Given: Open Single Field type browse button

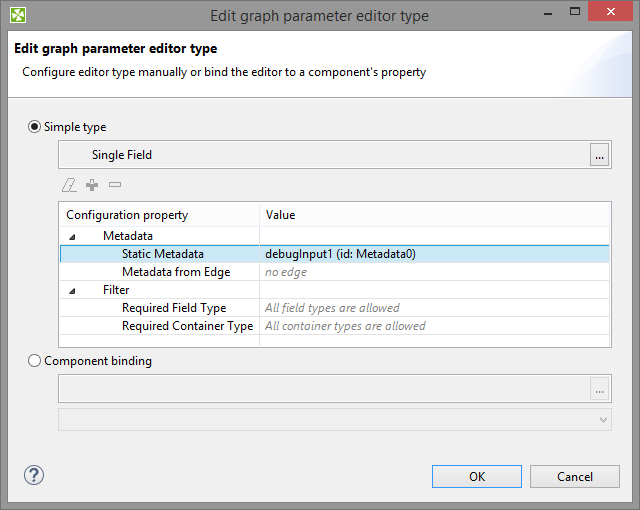Looking at the screenshot, I should (x=599, y=155).
